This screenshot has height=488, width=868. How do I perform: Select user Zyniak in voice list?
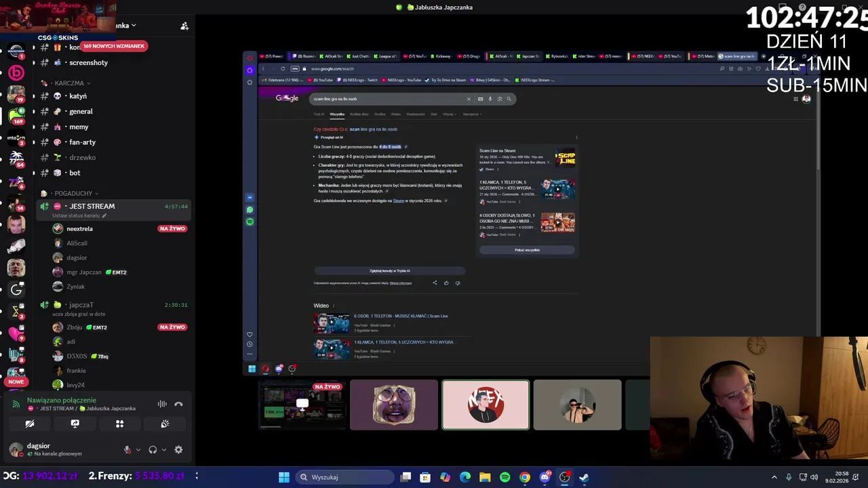[x=75, y=287]
